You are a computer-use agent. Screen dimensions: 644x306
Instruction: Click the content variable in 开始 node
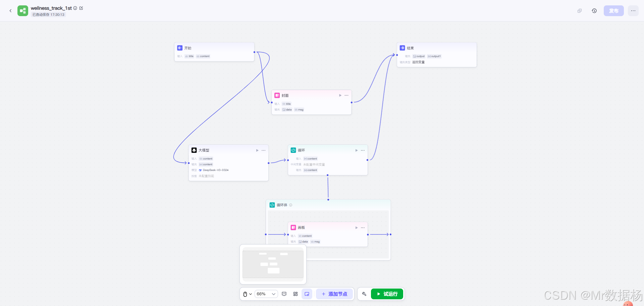[203, 56]
